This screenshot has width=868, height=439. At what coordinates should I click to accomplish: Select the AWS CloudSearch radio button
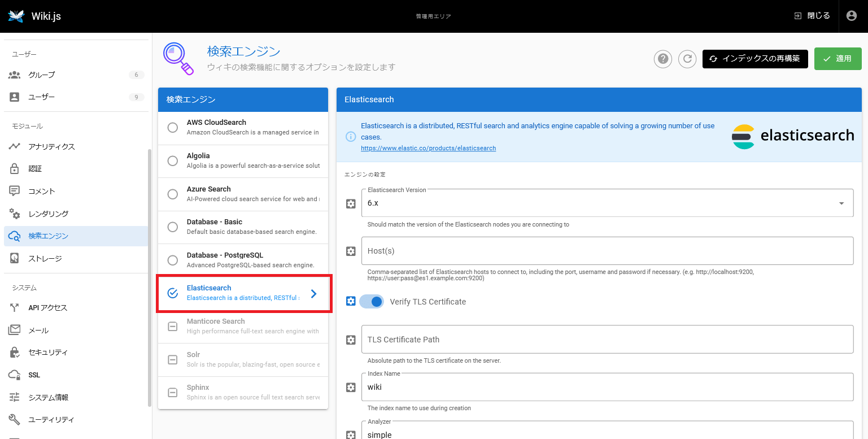173,128
